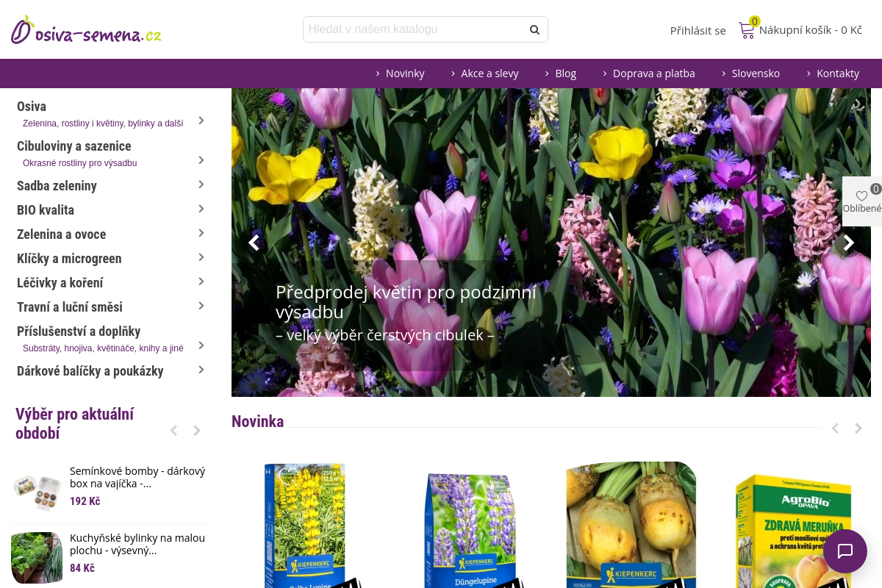Click the osiva-semena.cz logo
The height and width of the screenshot is (588, 882).
click(86, 31)
